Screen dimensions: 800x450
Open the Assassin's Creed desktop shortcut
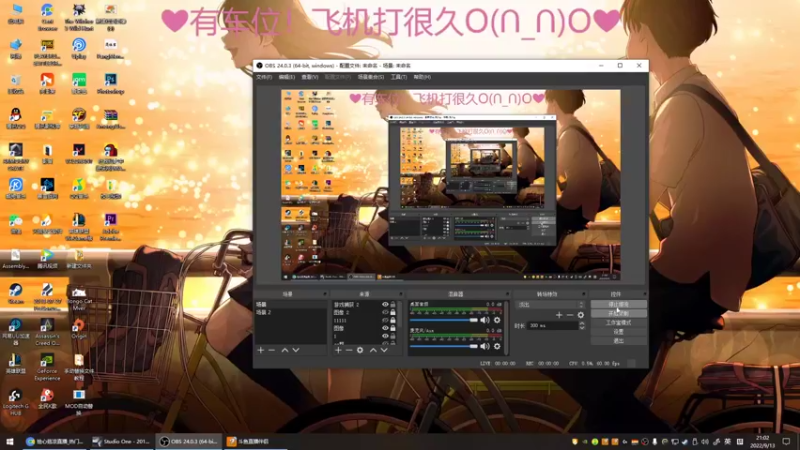click(47, 332)
